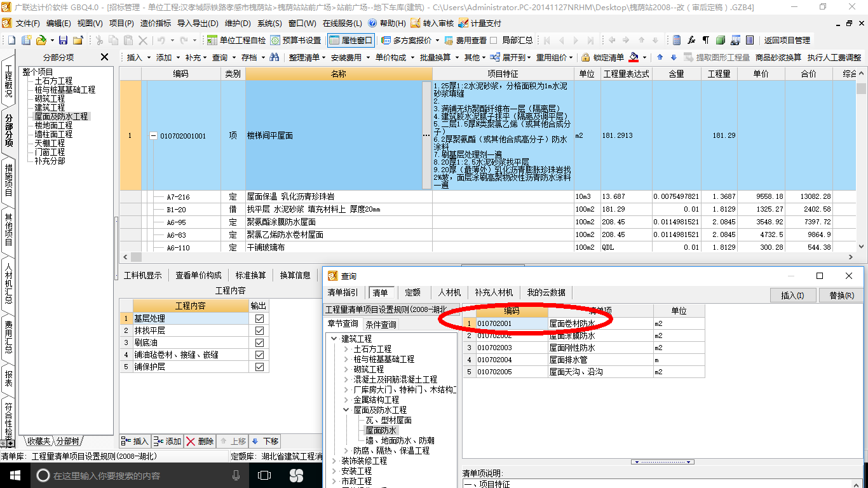Uncheck 输出 for 抹找平层
This screenshot has height=488, width=868.
(x=259, y=330)
